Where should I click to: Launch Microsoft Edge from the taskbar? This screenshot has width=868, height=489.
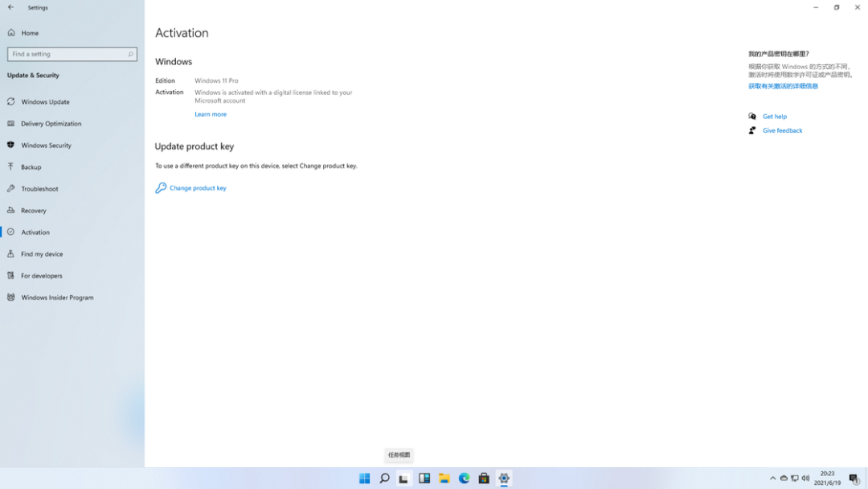pyautogui.click(x=464, y=479)
